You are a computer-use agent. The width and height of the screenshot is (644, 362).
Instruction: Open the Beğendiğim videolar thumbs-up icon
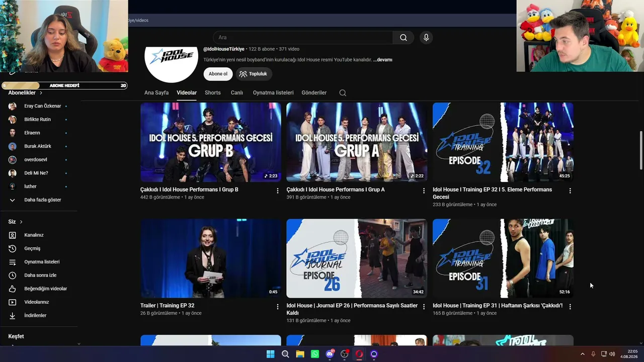pyautogui.click(x=13, y=289)
